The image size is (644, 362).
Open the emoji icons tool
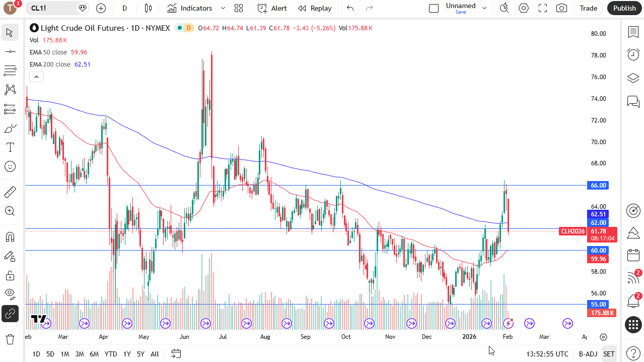point(10,166)
